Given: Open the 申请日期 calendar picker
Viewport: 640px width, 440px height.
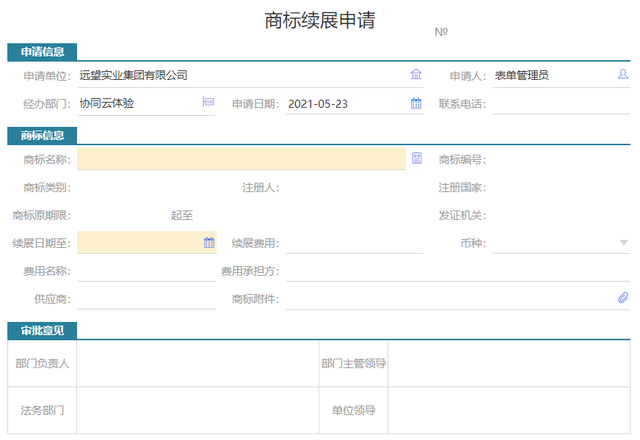Looking at the screenshot, I should [x=416, y=102].
